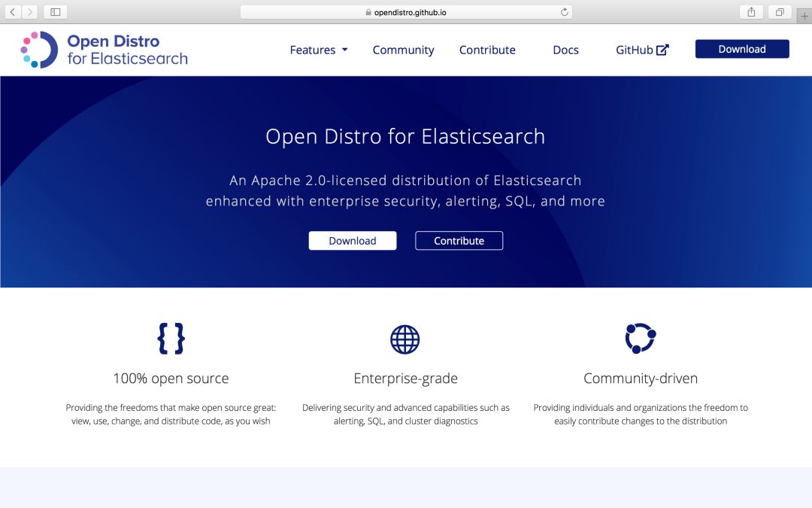Click the padlock icon in the address bar

[x=368, y=12]
